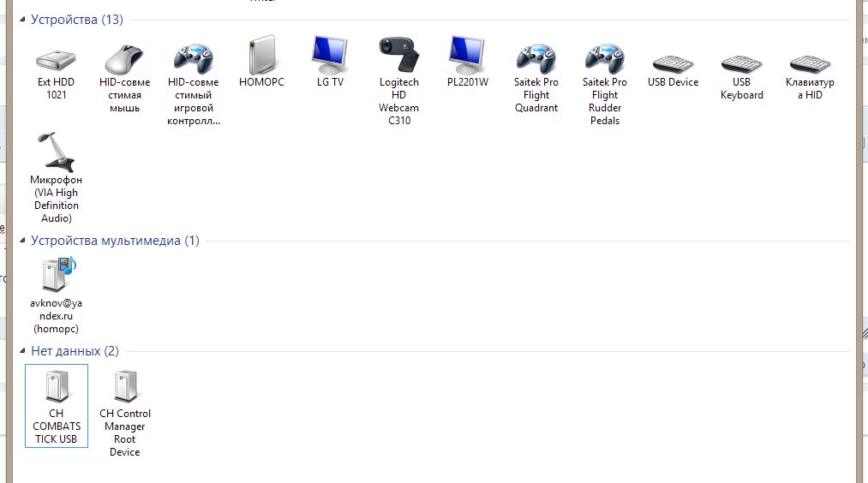
Task: Select the CH COMBATSTICK USB device icon
Action: (57, 386)
